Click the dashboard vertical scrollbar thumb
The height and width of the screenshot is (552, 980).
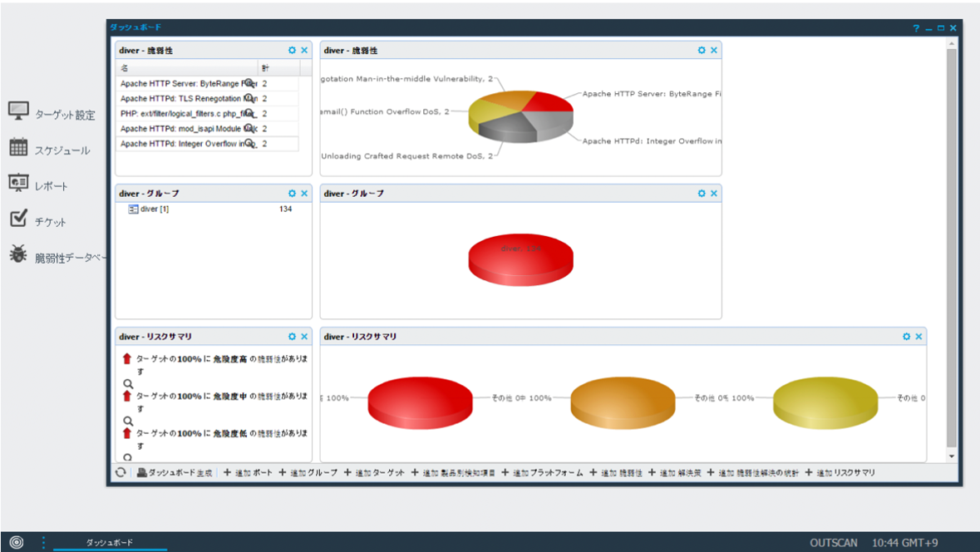[x=952, y=249]
